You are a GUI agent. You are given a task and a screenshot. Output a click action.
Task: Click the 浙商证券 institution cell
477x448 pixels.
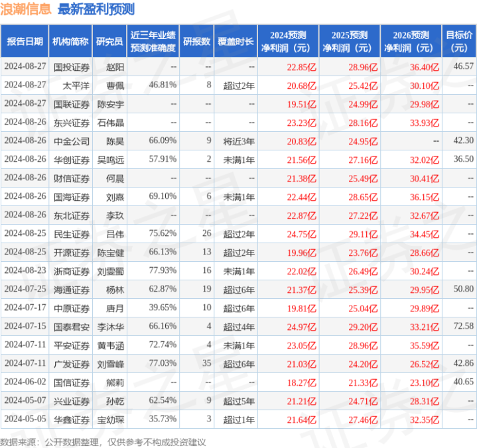pyautogui.click(x=72, y=272)
